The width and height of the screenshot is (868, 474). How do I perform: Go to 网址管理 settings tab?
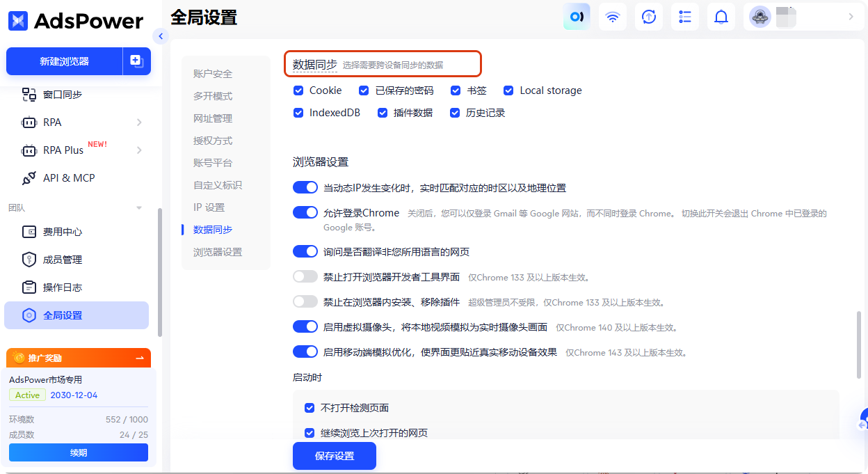coord(213,118)
